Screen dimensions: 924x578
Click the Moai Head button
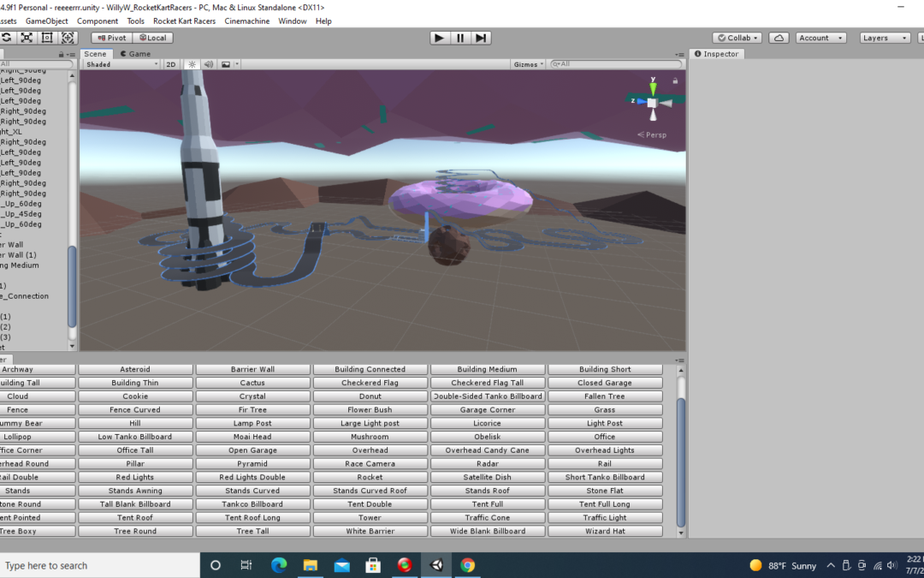[x=252, y=437]
